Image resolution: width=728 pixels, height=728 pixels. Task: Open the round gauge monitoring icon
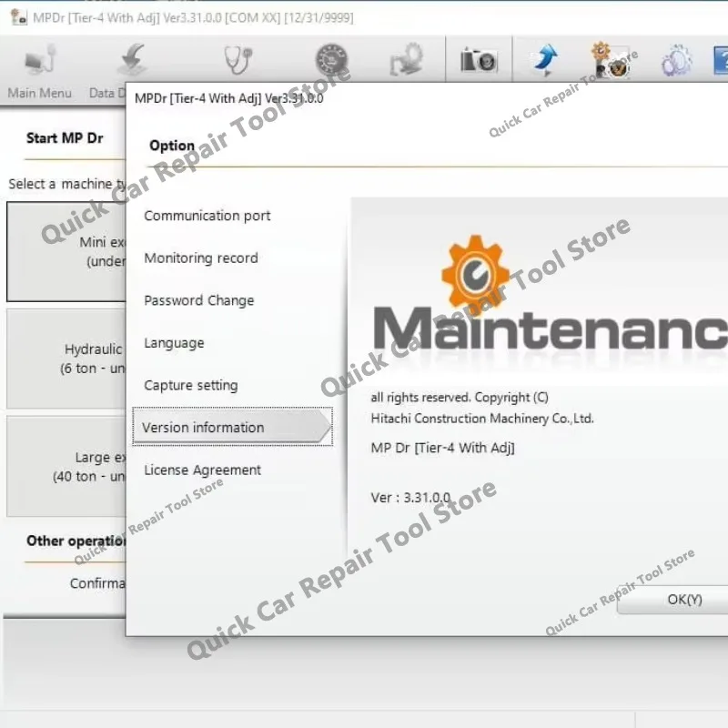(x=331, y=60)
